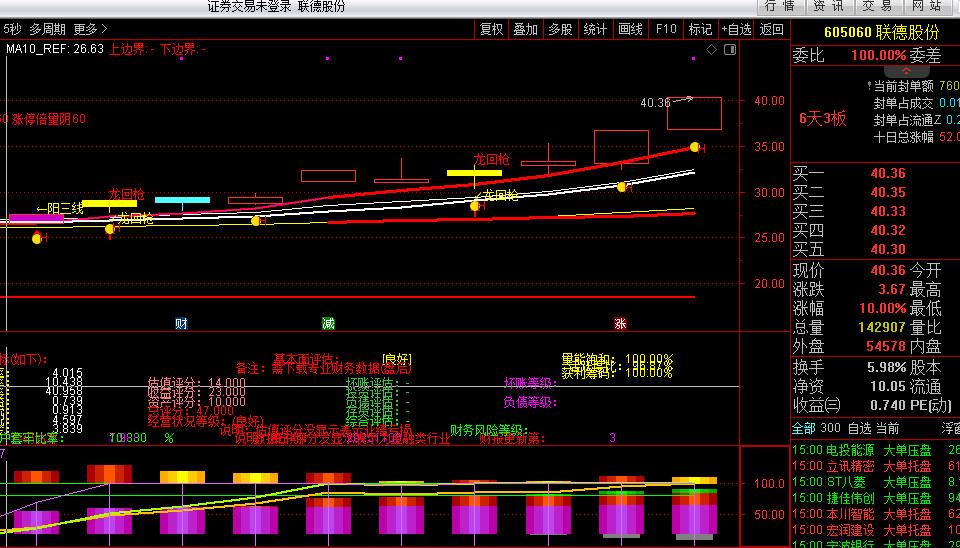
Task: Toggle the panel layout icon beside the diamond
Action: click(x=727, y=49)
